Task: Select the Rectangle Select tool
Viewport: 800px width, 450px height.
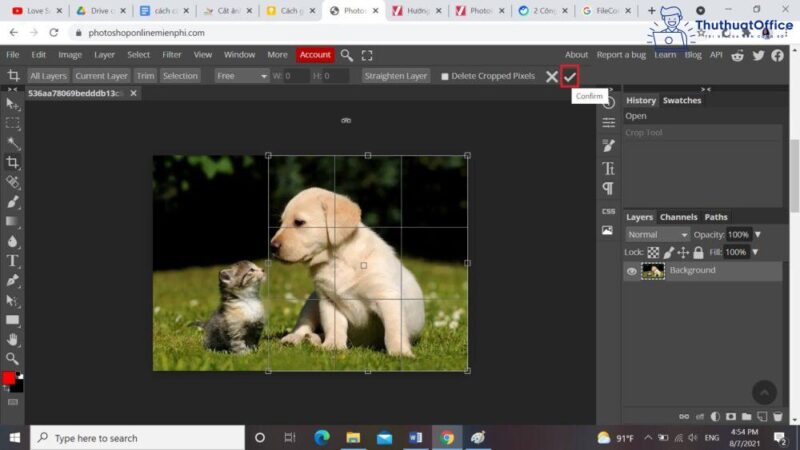Action: pos(13,123)
